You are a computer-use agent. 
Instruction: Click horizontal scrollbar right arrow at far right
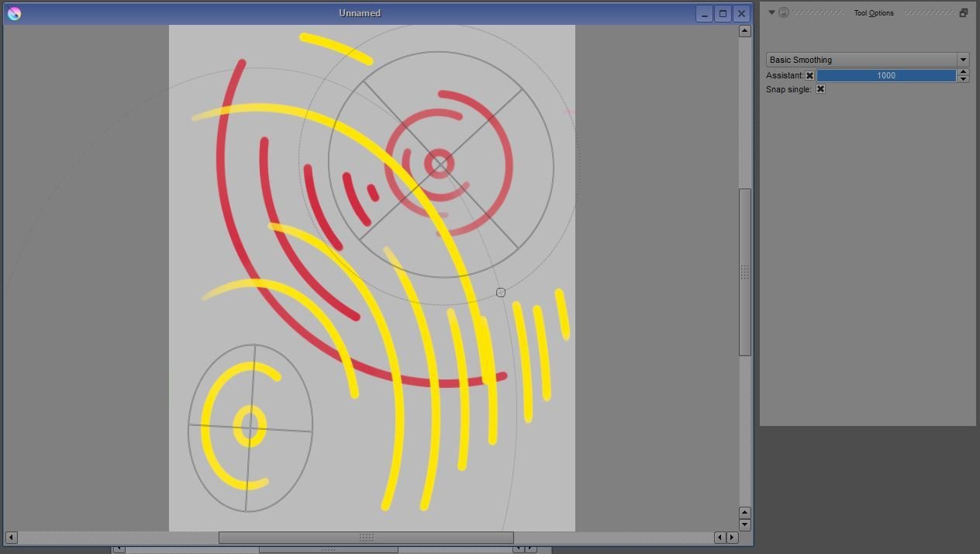[732, 537]
